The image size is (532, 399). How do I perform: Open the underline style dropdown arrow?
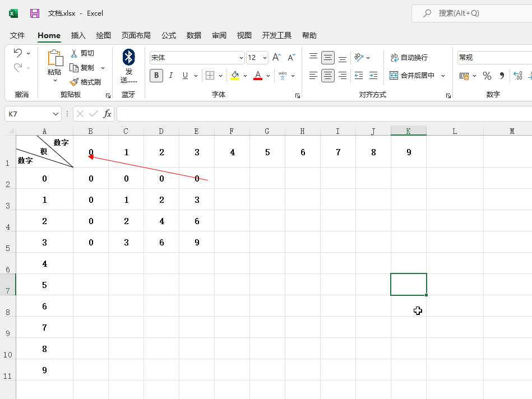pyautogui.click(x=196, y=76)
